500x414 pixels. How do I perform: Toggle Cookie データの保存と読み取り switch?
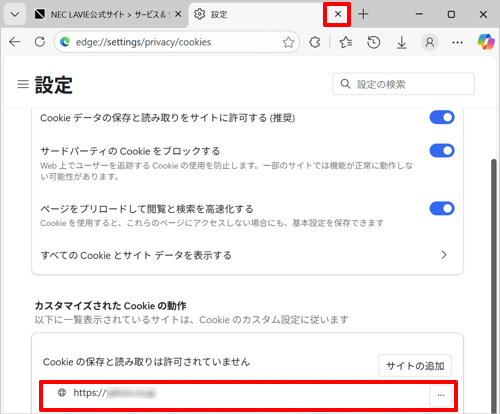point(442,117)
